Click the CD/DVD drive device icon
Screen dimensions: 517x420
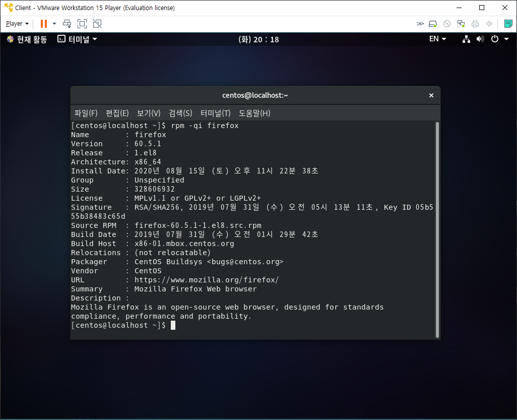pyautogui.click(x=447, y=24)
